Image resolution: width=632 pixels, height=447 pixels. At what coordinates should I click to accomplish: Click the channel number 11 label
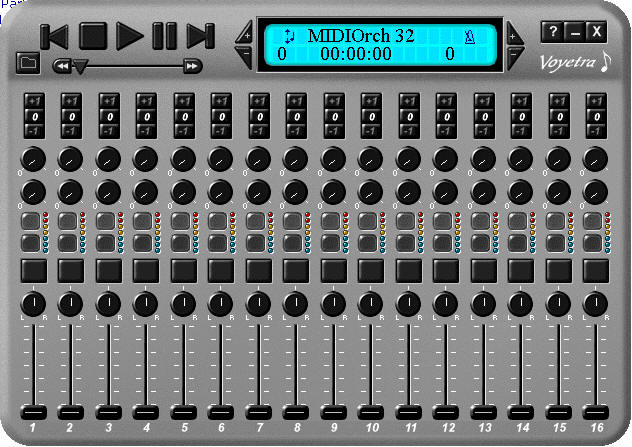click(410, 428)
